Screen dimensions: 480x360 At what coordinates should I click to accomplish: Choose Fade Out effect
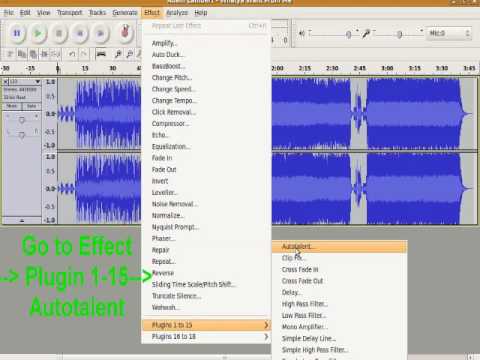tap(206, 169)
